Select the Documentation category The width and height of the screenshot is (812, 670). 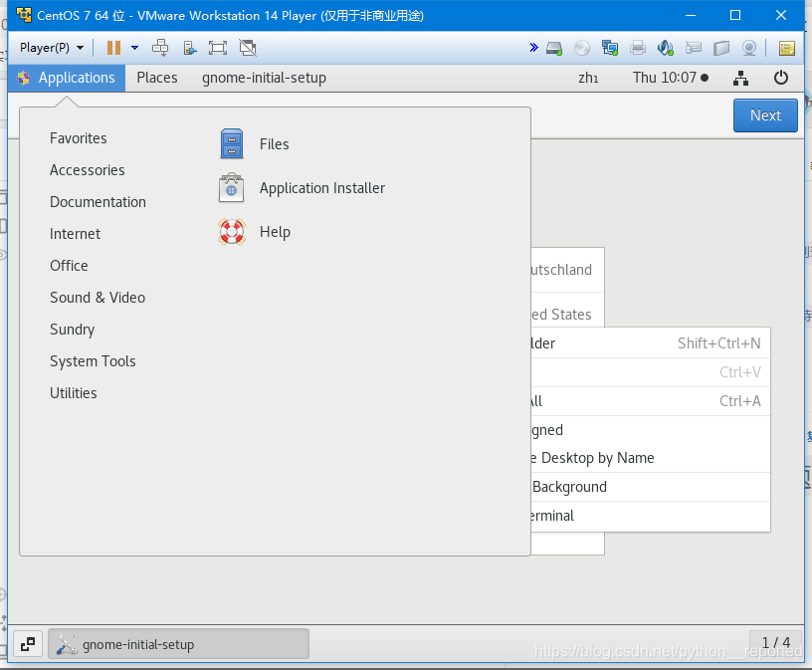[x=98, y=202]
